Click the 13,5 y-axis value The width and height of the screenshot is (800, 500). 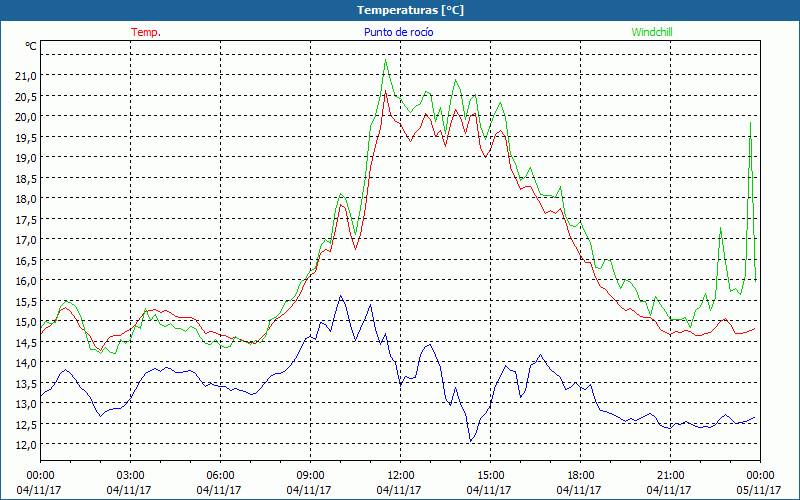coord(27,383)
